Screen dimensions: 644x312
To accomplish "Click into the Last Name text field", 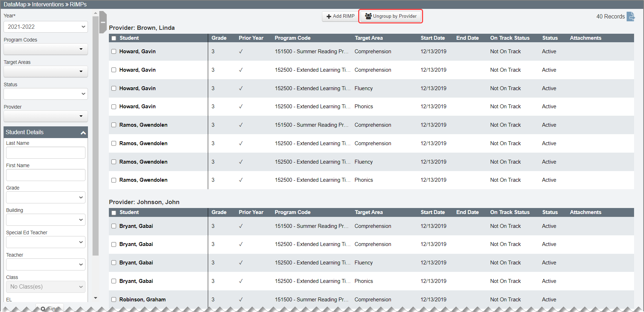I will pos(46,153).
